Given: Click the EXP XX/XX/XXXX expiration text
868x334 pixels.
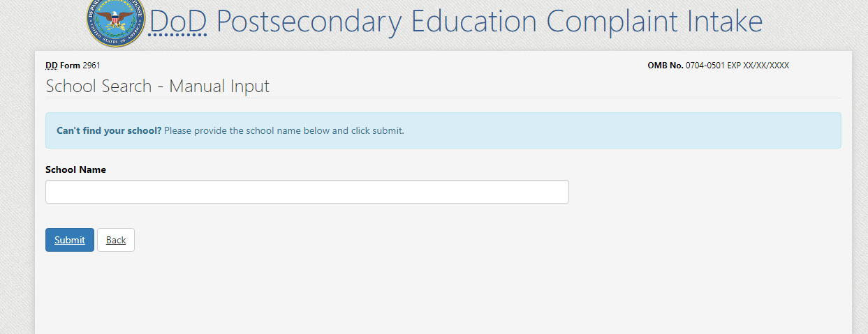Looking at the screenshot, I should coord(758,66).
